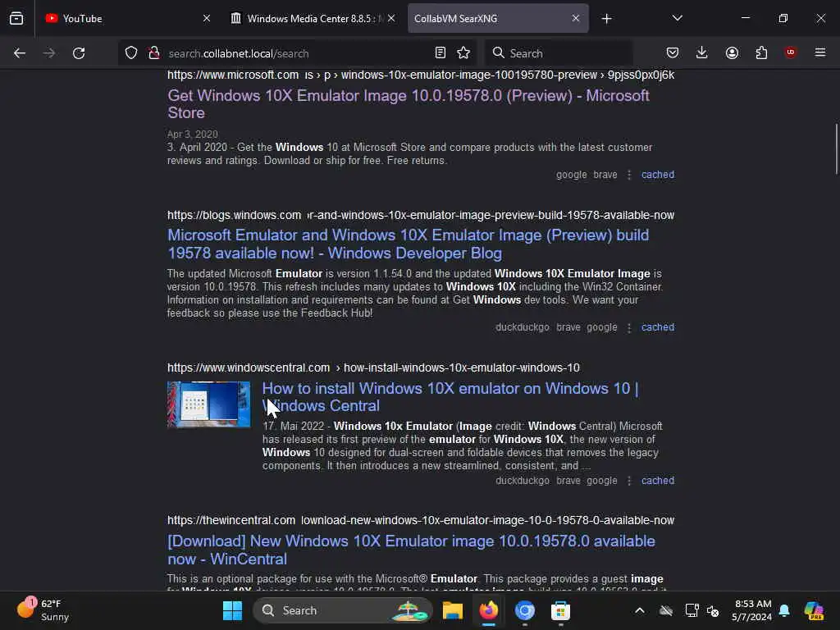The width and height of the screenshot is (840, 630).
Task: Open a new tab with the plus button
Action: tap(606, 19)
